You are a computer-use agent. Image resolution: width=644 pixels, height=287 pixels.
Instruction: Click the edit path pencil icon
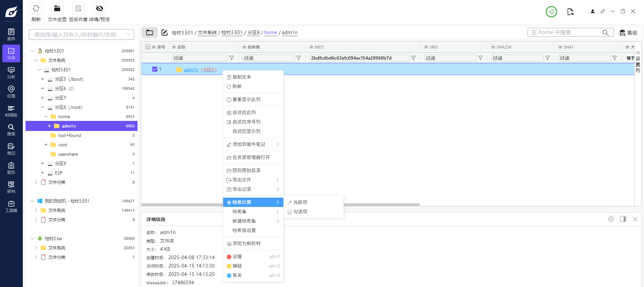point(164,32)
